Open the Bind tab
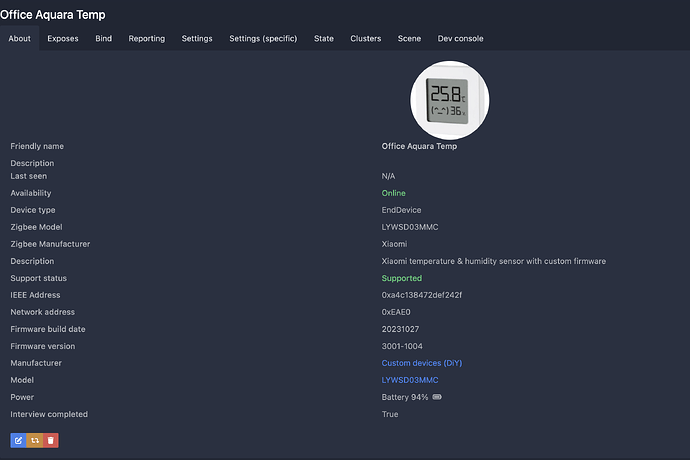Viewport: 690px width, 460px height. point(104,38)
